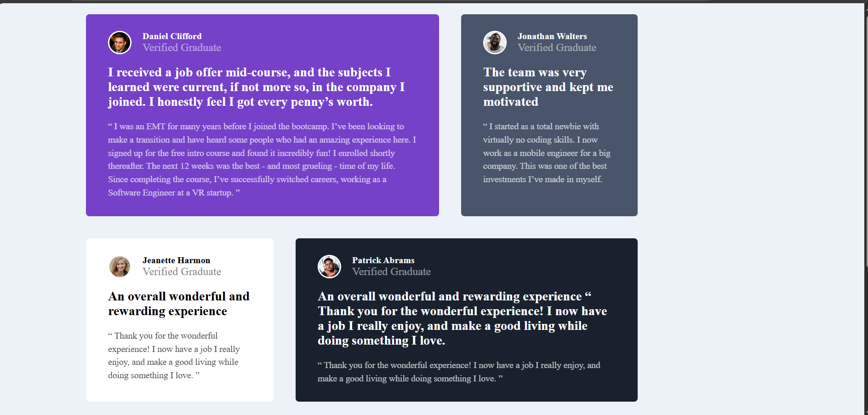Click the quote text in Jeanette's card
The width and height of the screenshot is (868, 415).
click(174, 356)
